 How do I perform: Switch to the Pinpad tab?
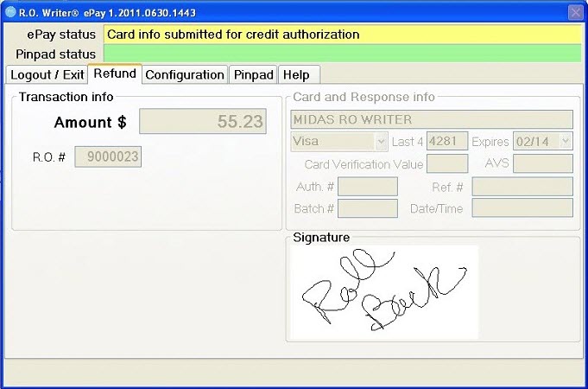coord(254,75)
